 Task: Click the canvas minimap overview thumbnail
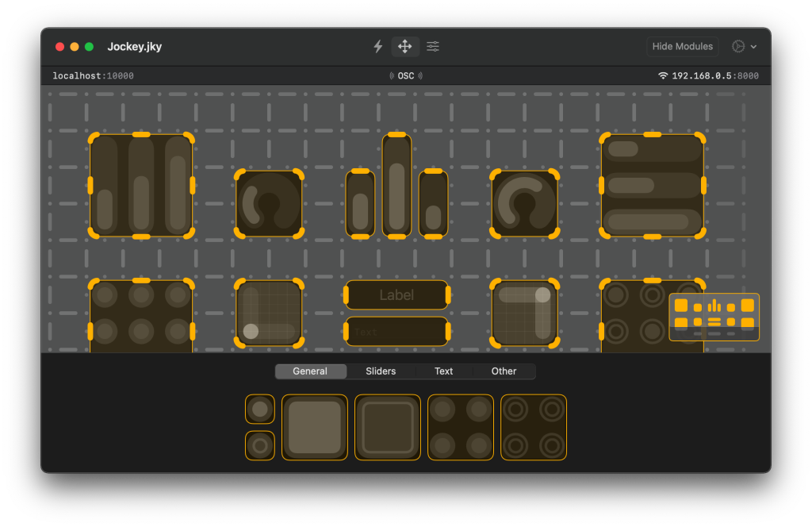point(714,317)
